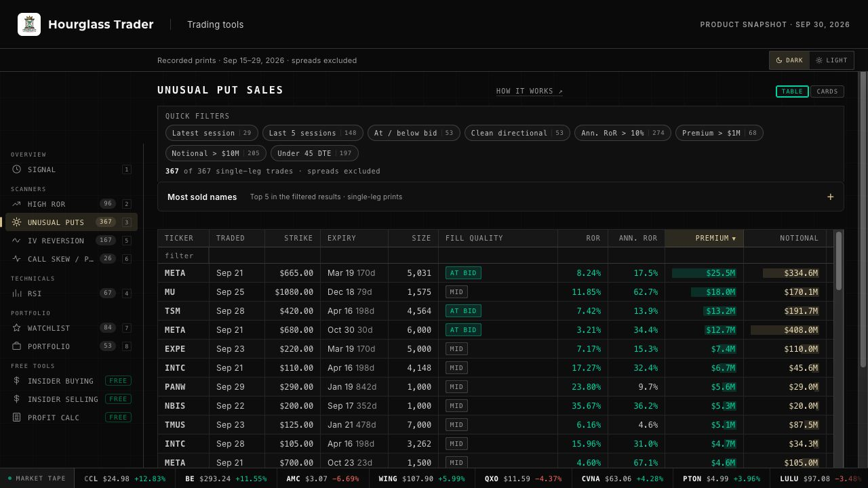This screenshot has width=868, height=488.
Task: Sort by the Strike column header
Action: point(292,238)
